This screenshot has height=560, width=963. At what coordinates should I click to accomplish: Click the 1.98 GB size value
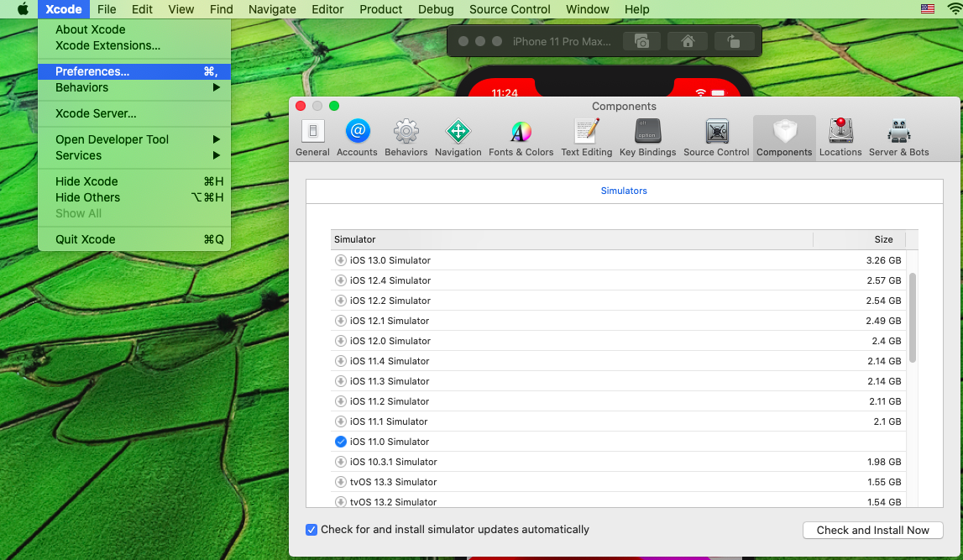point(884,462)
